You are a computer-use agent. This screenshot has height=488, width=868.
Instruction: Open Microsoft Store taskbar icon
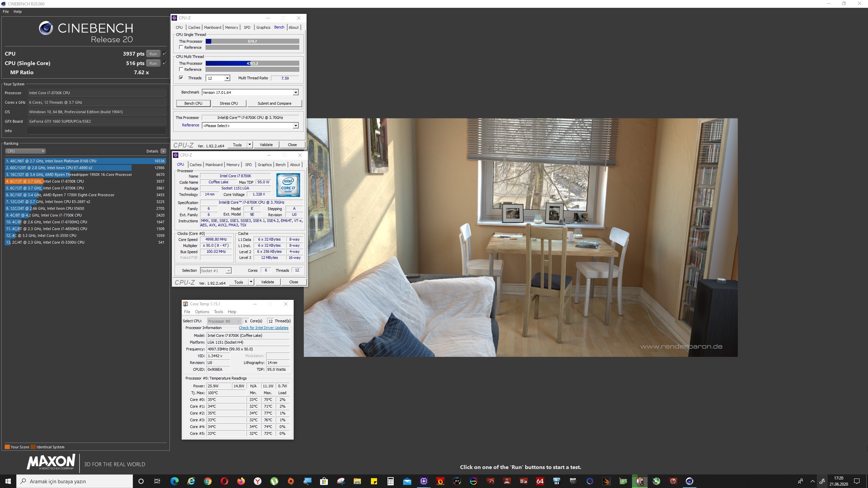click(324, 481)
